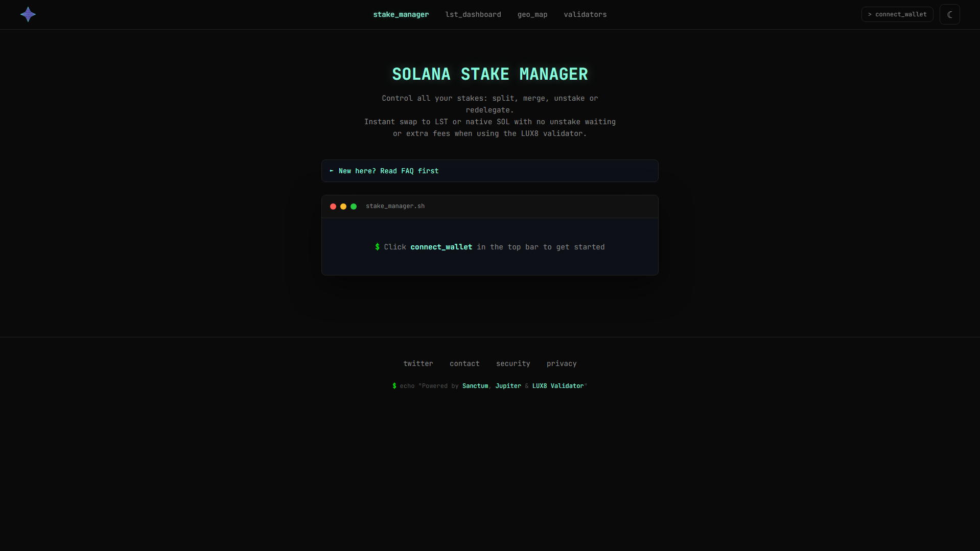Image resolution: width=980 pixels, height=551 pixels.
Task: Open the validators page
Action: (x=585, y=14)
